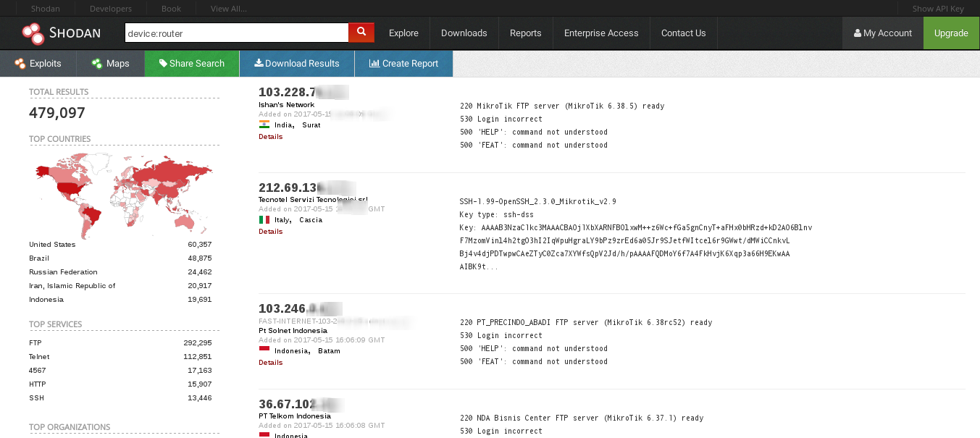Open the Book link in the top strip
The width and height of the screenshot is (980, 438).
tap(172, 9)
